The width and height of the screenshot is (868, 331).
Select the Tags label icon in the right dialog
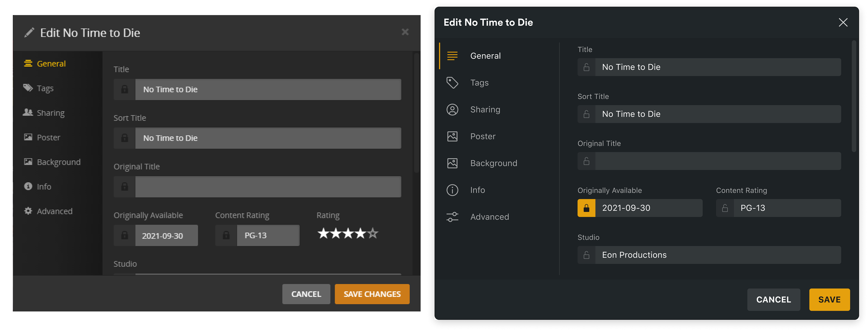452,83
